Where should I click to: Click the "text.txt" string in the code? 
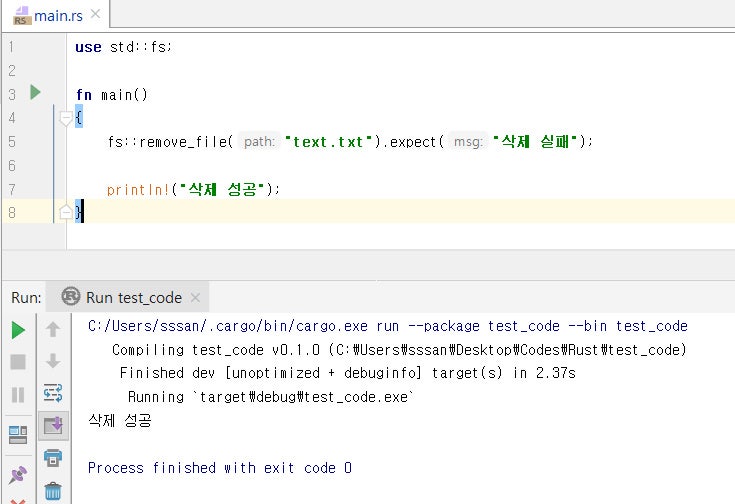[x=329, y=142]
